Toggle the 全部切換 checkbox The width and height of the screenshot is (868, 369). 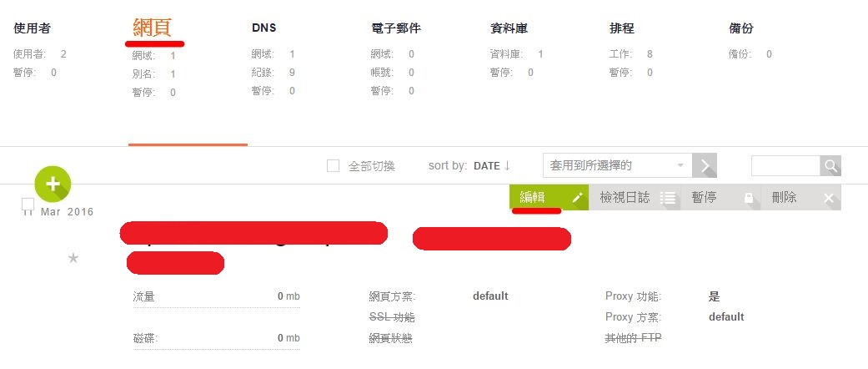click(x=333, y=165)
